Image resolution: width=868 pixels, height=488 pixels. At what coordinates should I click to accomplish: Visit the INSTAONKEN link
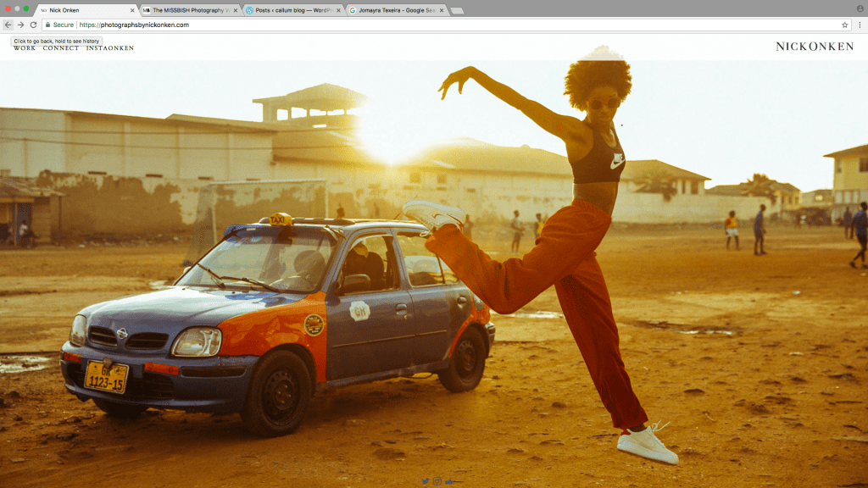[x=110, y=48]
